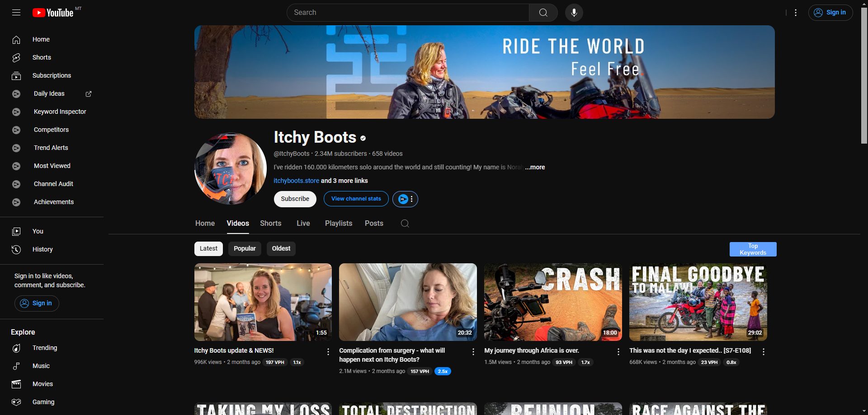Image resolution: width=868 pixels, height=415 pixels.
Task: Open Trending flame icon
Action: click(x=16, y=348)
